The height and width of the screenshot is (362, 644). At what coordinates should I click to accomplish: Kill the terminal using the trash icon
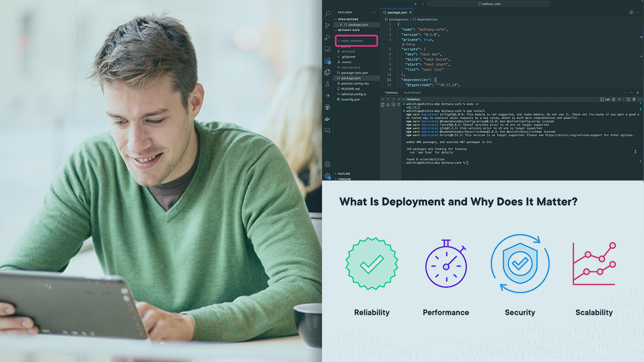coord(634,100)
